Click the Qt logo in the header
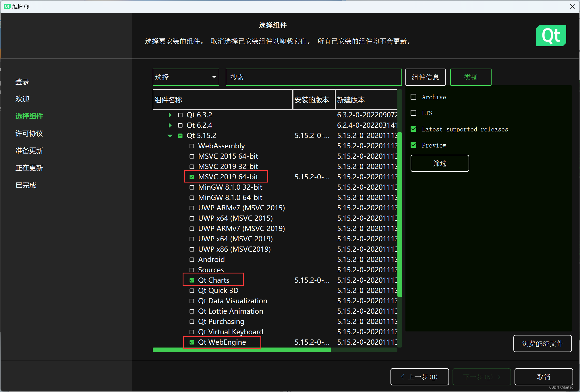Viewport: 580px width, 392px height. point(551,36)
